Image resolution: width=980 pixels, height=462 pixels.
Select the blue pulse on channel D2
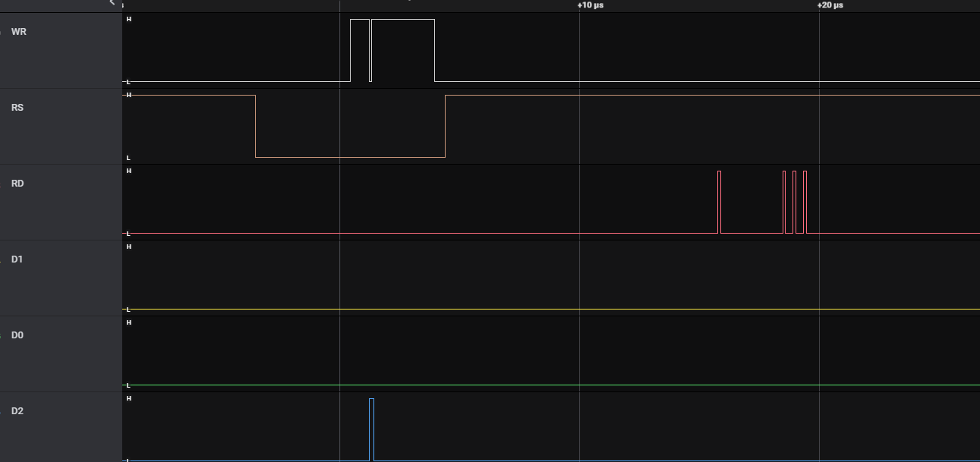click(x=371, y=425)
